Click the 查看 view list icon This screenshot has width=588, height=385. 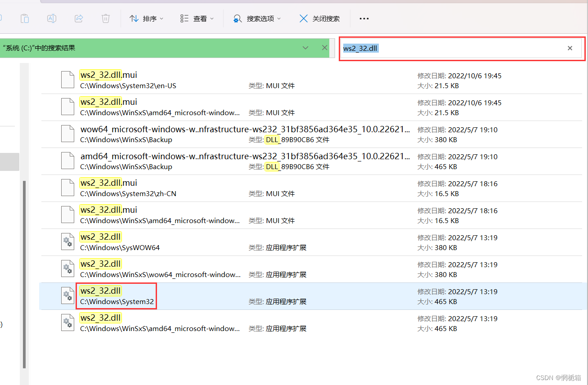point(184,18)
